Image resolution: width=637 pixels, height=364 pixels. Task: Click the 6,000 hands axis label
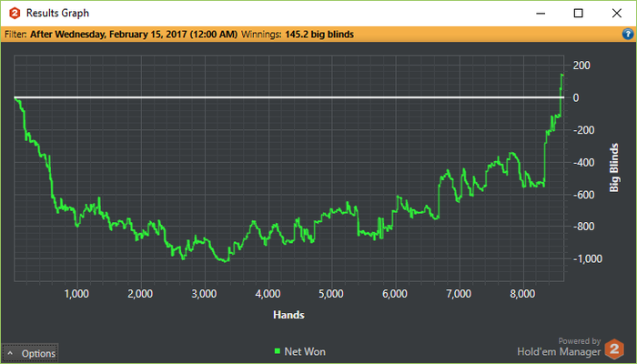395,294
